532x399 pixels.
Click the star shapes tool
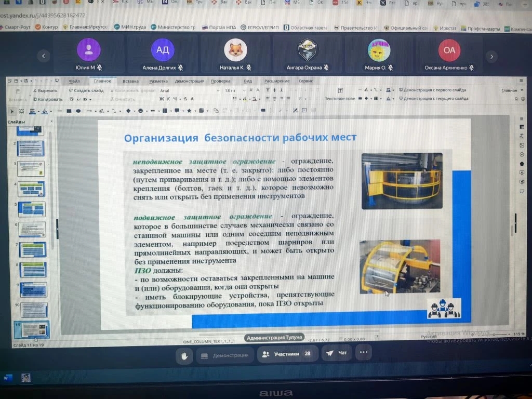click(189, 111)
